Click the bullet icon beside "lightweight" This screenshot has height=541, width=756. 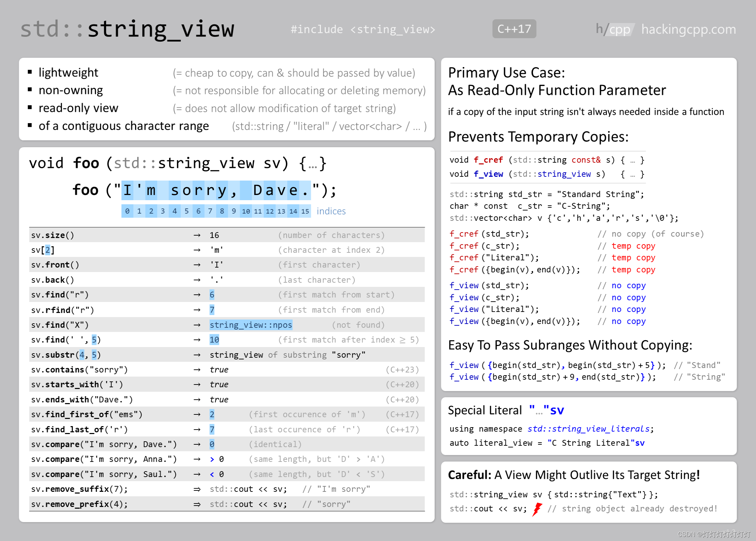click(x=31, y=72)
